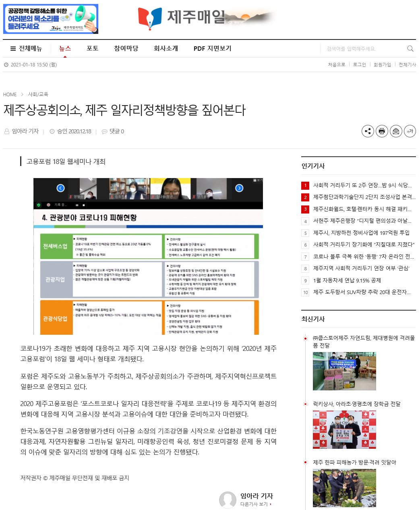Open top-ranked article 사회적 거리두기 또 2주 연장
This screenshot has width=420, height=510.
[x=362, y=185]
